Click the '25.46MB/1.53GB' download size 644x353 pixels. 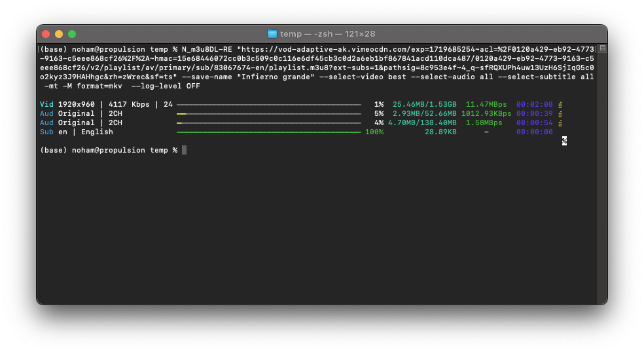(424, 104)
